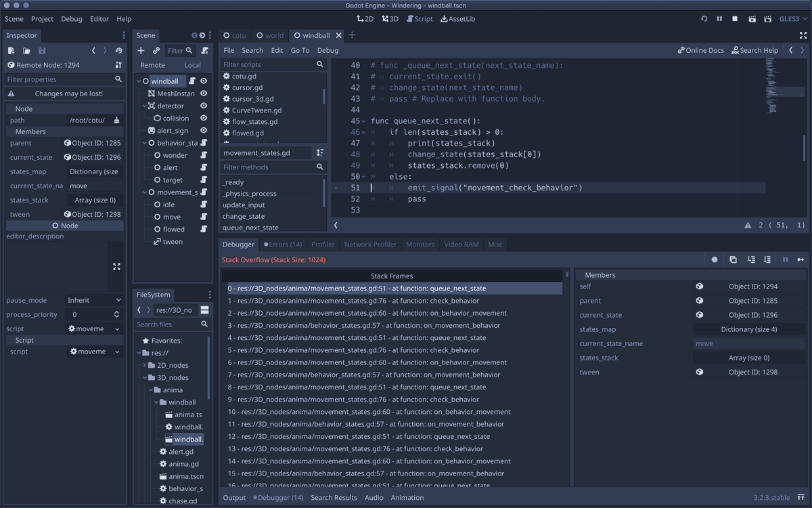Collapse the windball root node

[x=139, y=81]
